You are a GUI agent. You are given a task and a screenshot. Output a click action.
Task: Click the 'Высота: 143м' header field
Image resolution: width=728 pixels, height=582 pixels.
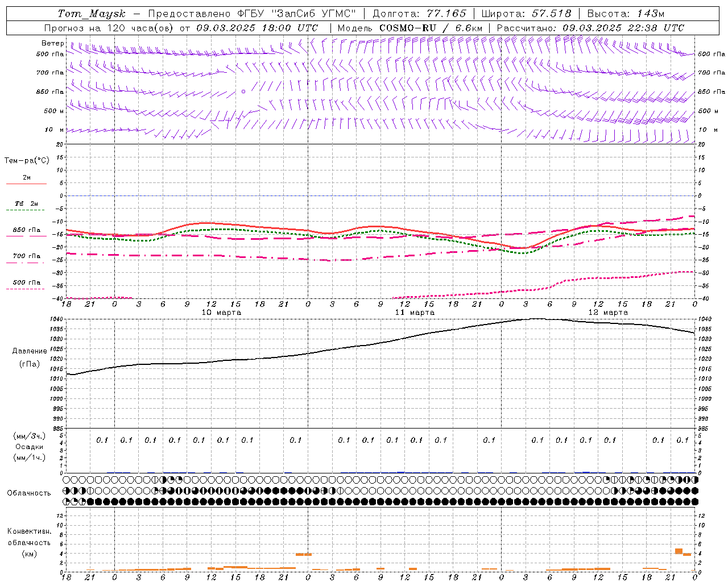tap(626, 14)
